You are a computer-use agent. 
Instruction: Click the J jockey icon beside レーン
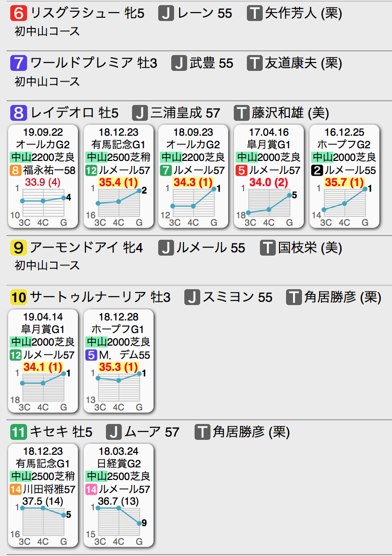(166, 13)
